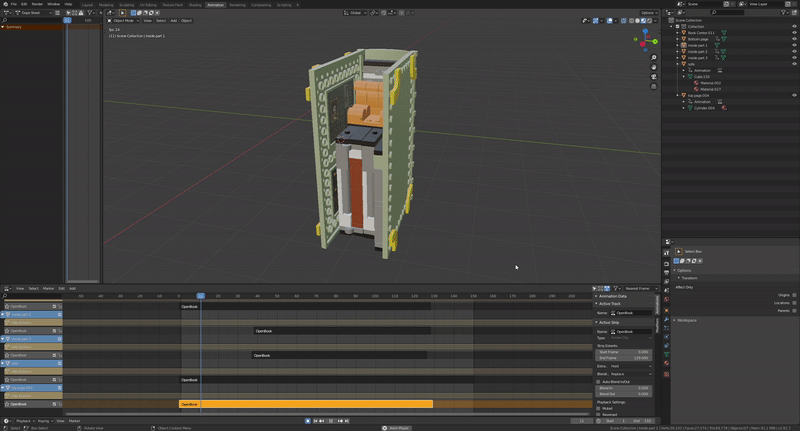Open the Extrapolation Hold dropdown

[631, 366]
